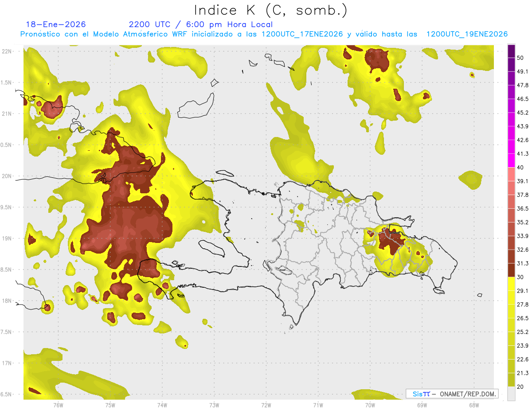The image size is (532, 411).
Task: Click the '21.3' colorbar value
Action: [x=523, y=373]
